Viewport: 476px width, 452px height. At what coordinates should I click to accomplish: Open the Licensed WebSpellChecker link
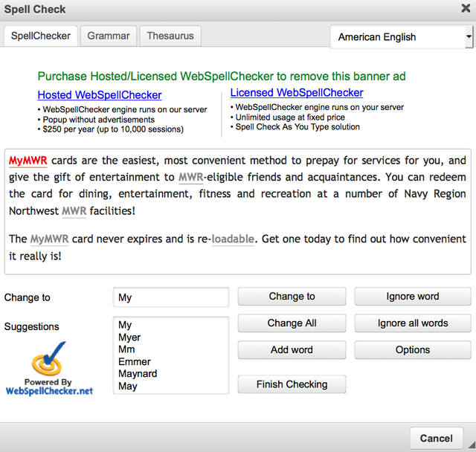297,93
